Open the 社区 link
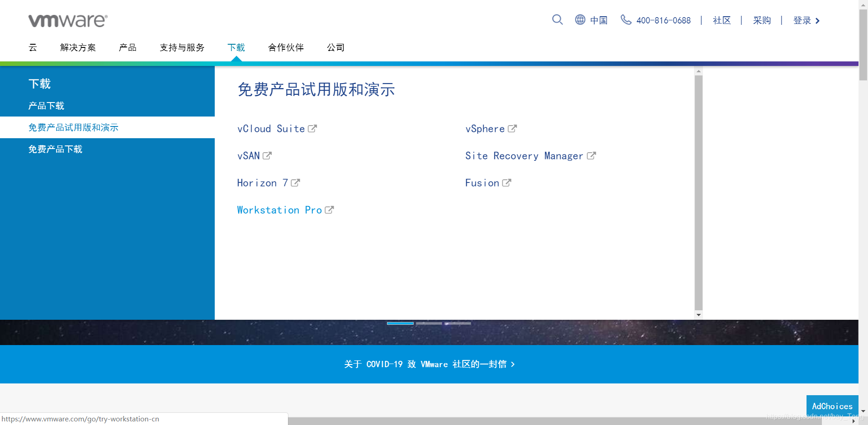This screenshot has height=425, width=868. point(722,20)
